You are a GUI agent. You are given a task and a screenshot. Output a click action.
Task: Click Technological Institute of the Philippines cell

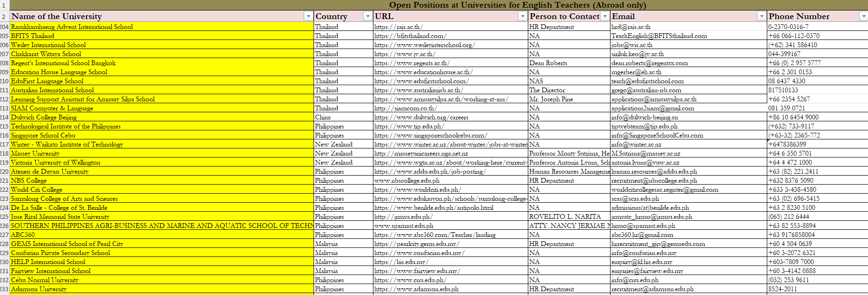tap(162, 126)
